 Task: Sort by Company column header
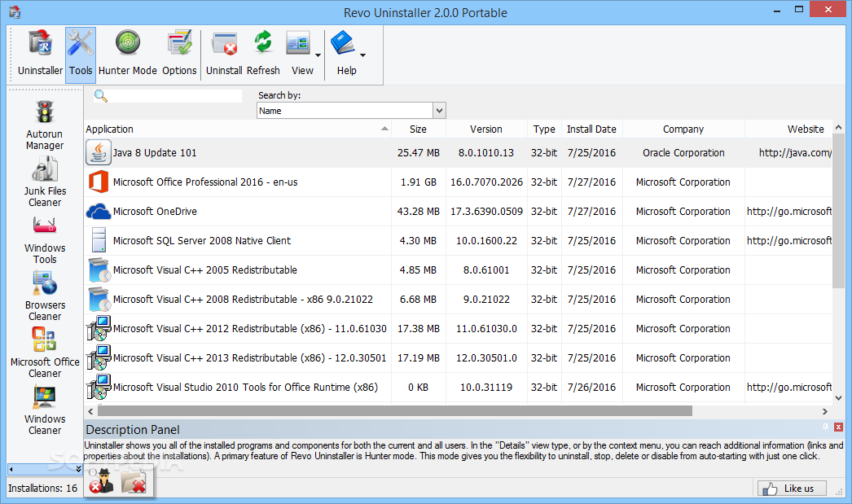tap(683, 129)
